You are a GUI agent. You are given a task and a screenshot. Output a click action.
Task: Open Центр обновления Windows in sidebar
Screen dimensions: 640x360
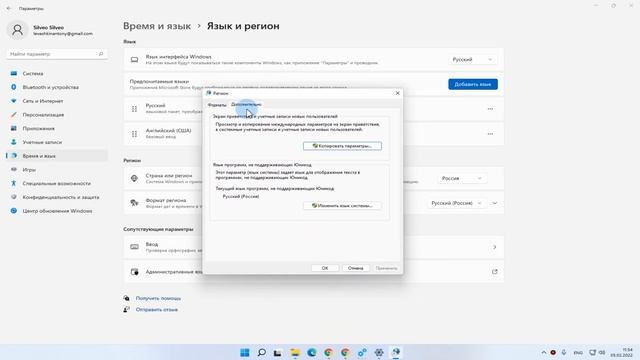pyautogui.click(x=57, y=211)
